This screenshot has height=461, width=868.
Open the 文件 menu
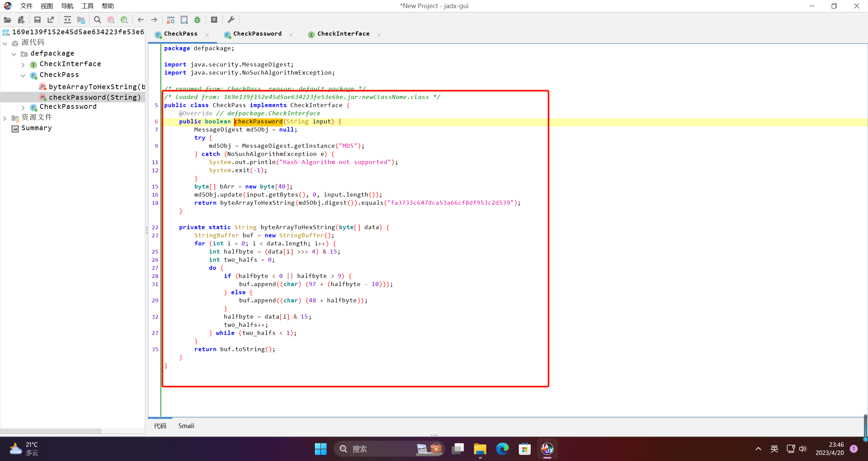click(26, 6)
